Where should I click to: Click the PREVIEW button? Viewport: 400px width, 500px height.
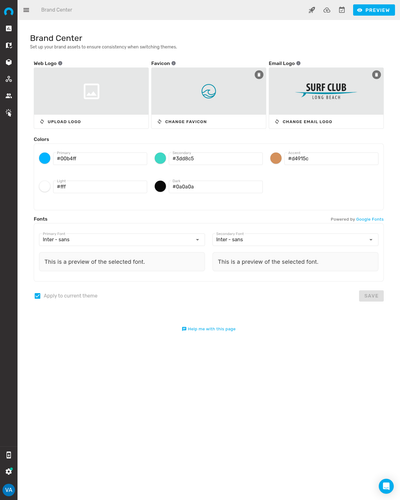click(374, 10)
